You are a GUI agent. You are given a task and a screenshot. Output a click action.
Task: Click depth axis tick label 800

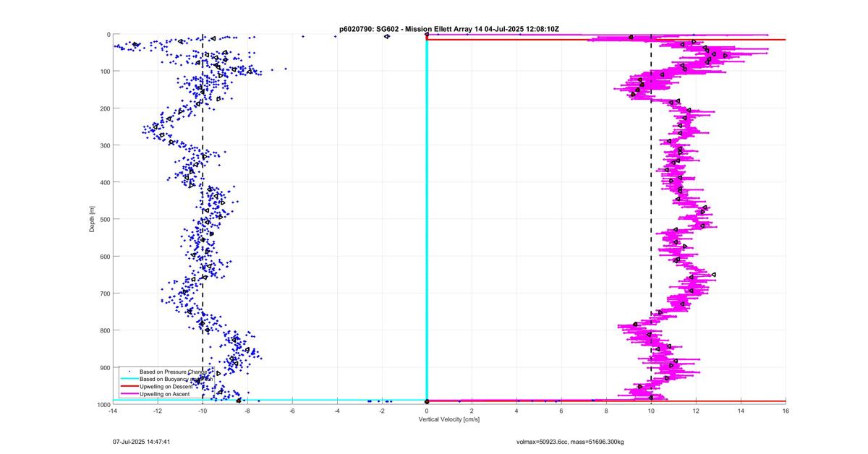click(105, 330)
